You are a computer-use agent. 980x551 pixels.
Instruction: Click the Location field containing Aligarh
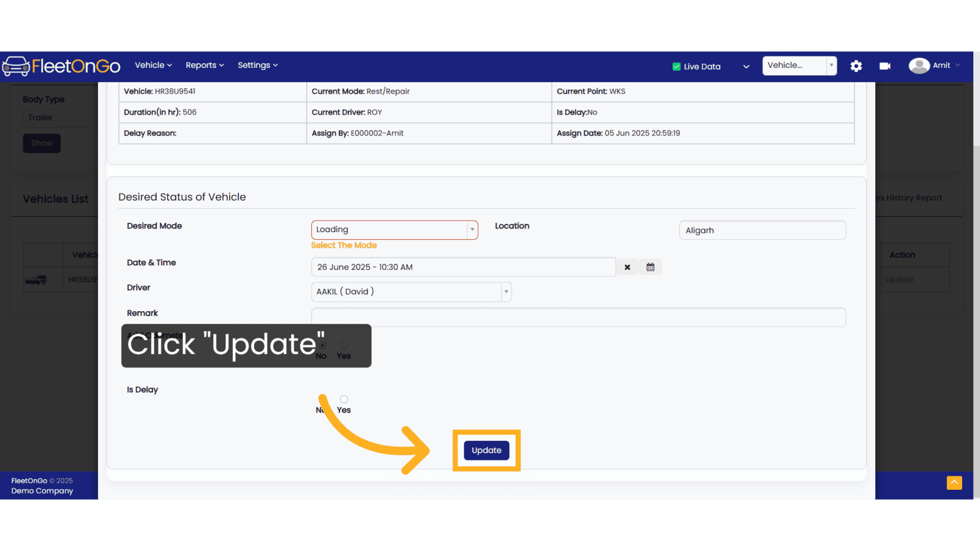point(763,230)
